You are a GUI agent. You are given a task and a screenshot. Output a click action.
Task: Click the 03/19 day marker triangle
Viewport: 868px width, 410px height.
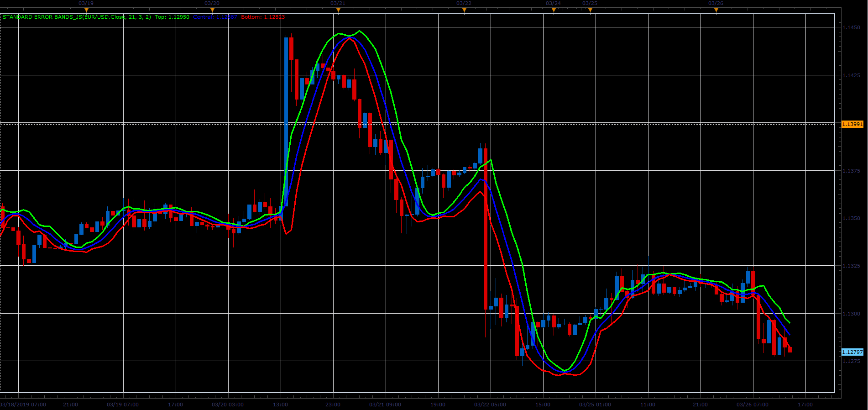pyautogui.click(x=86, y=10)
